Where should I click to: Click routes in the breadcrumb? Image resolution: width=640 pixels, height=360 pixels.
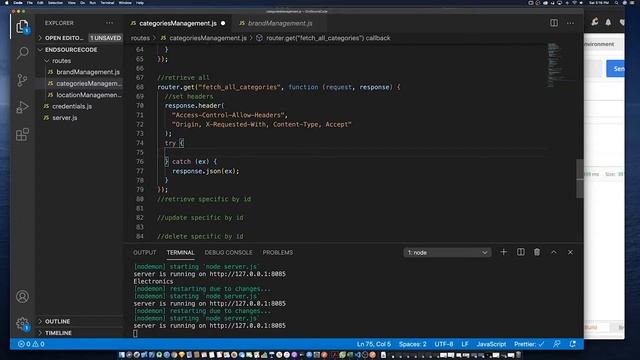coord(140,38)
